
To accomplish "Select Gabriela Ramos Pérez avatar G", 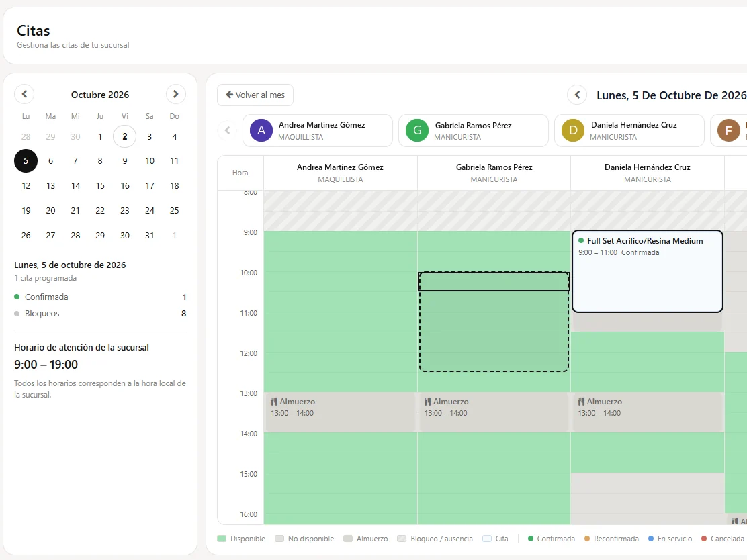I will (417, 130).
